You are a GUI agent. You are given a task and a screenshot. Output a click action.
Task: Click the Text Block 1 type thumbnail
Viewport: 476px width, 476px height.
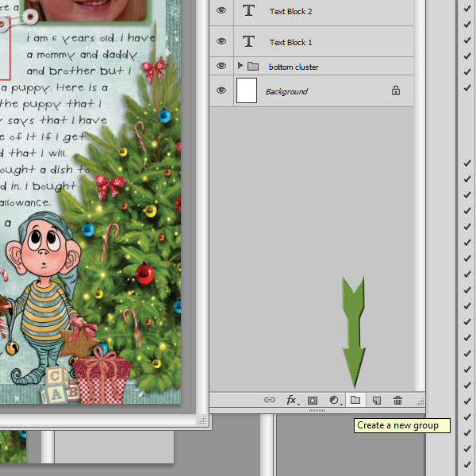(x=248, y=41)
